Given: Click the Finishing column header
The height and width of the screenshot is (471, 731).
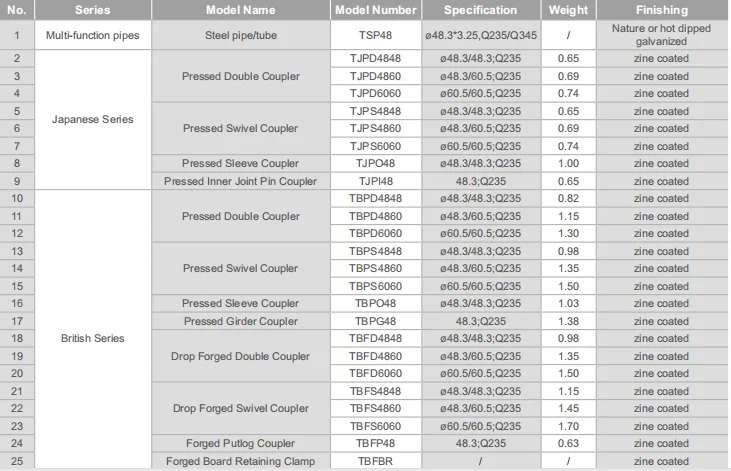Looking at the screenshot, I should click(661, 10).
